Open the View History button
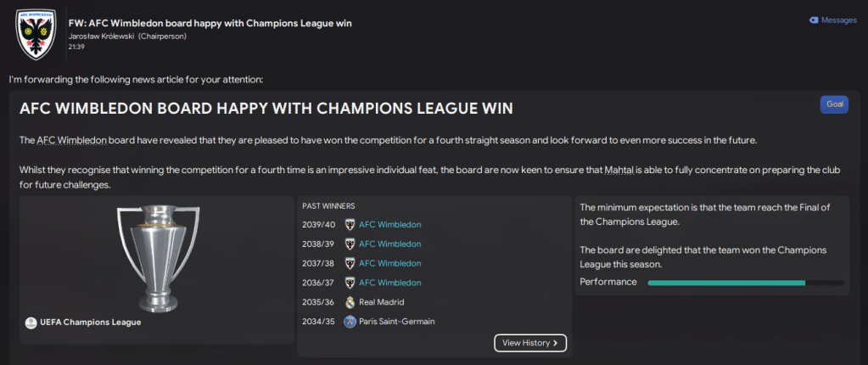Image resolution: width=868 pixels, height=365 pixels. (x=530, y=343)
